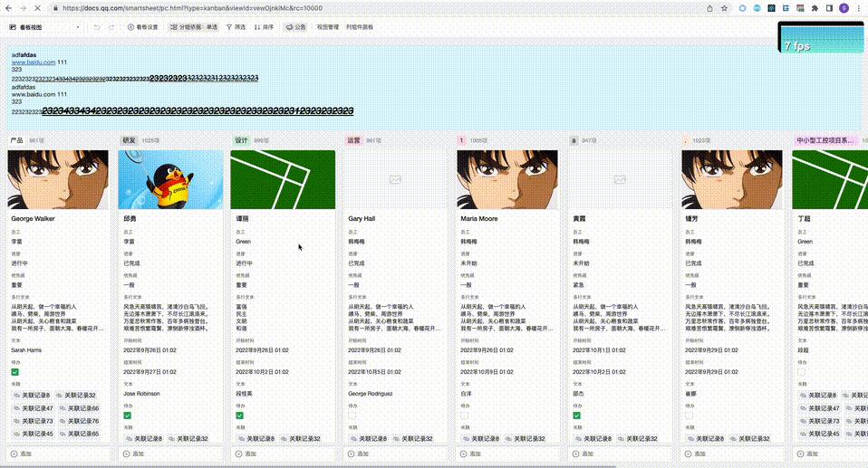Image resolution: width=868 pixels, height=468 pixels.
Task: Open the 分组依据 单选 grouping selector
Action: pyautogui.click(x=194, y=27)
